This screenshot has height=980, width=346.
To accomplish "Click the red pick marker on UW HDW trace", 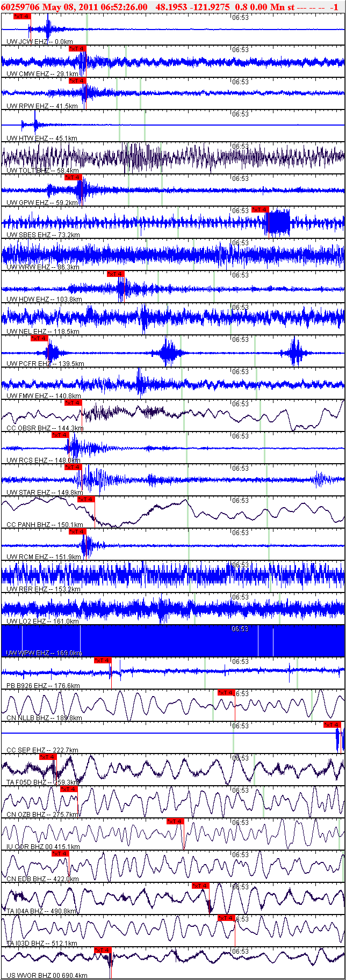I will click(x=116, y=274).
